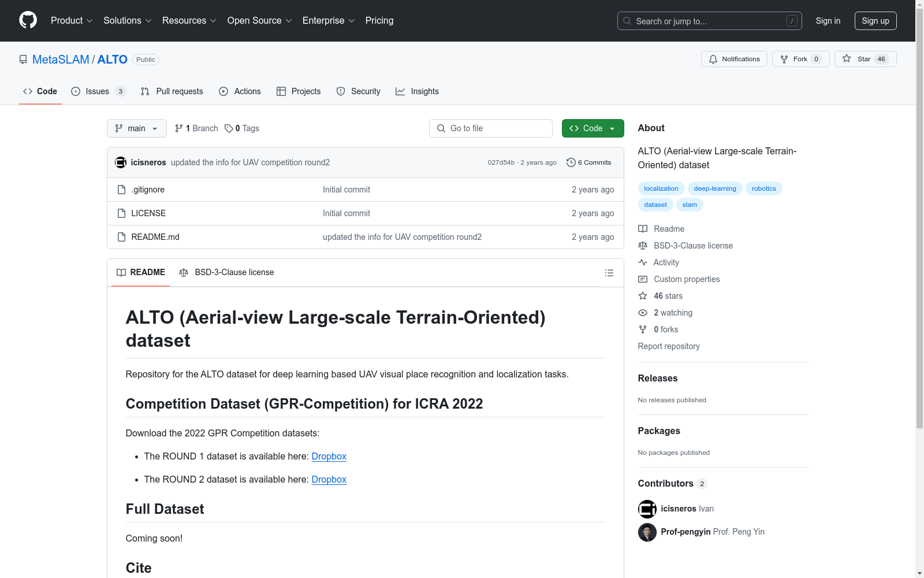The width and height of the screenshot is (924, 578).
Task: Click the LICENSE file icon
Action: click(121, 213)
